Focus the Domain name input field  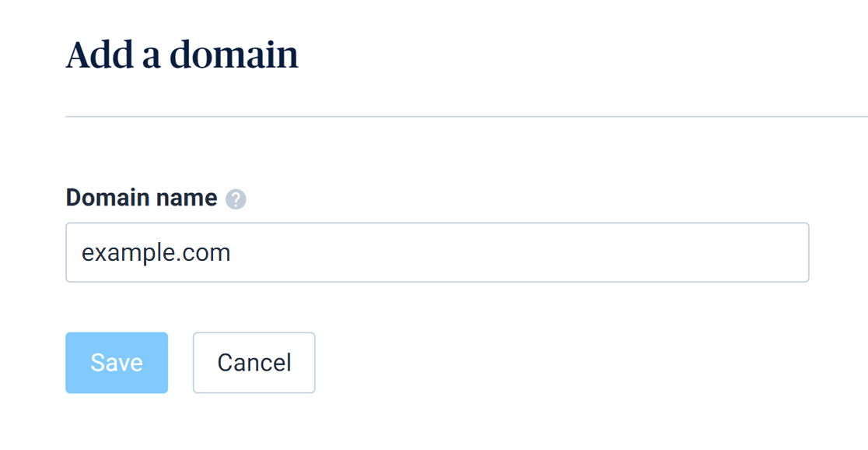tap(437, 253)
